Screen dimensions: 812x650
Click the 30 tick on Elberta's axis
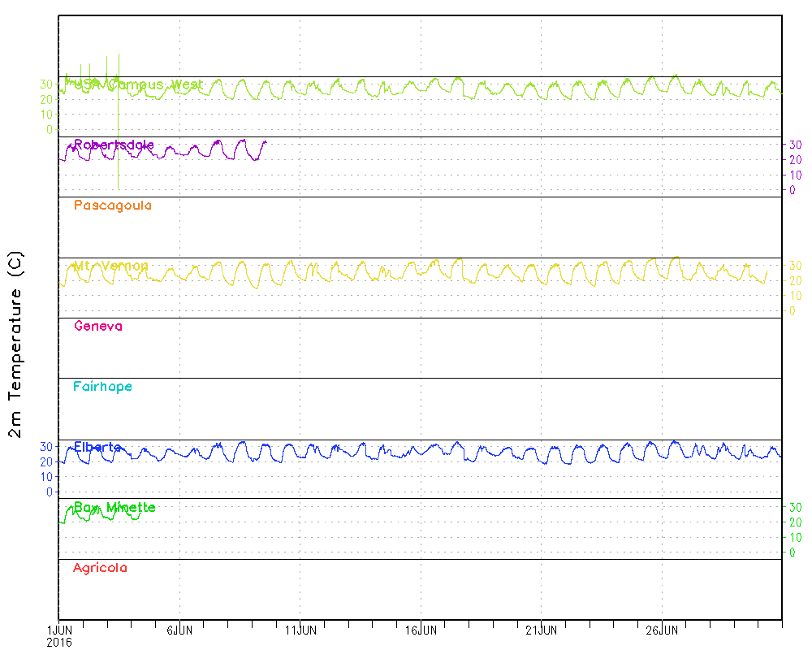(x=46, y=446)
